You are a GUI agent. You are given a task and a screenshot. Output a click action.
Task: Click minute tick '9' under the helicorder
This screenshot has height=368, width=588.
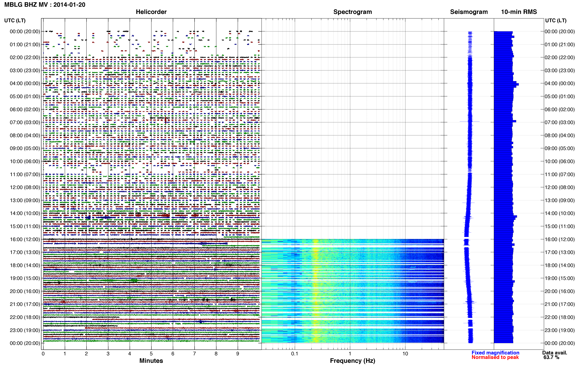coord(238,354)
